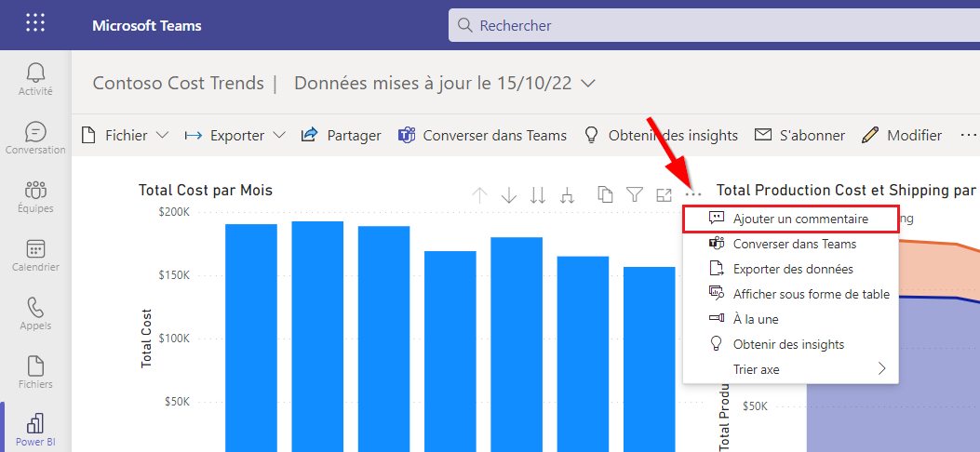Click the visual's more options ellipsis

pos(693,194)
